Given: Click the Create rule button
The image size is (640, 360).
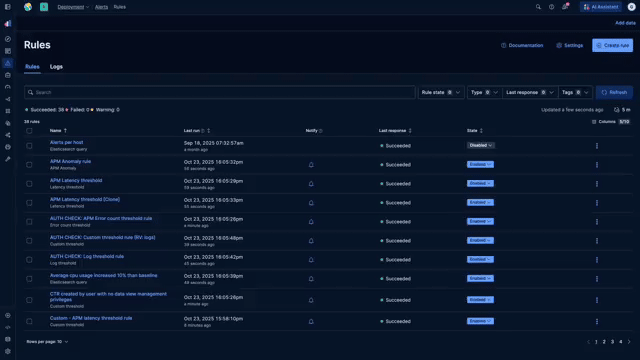Looking at the screenshot, I should (612, 45).
